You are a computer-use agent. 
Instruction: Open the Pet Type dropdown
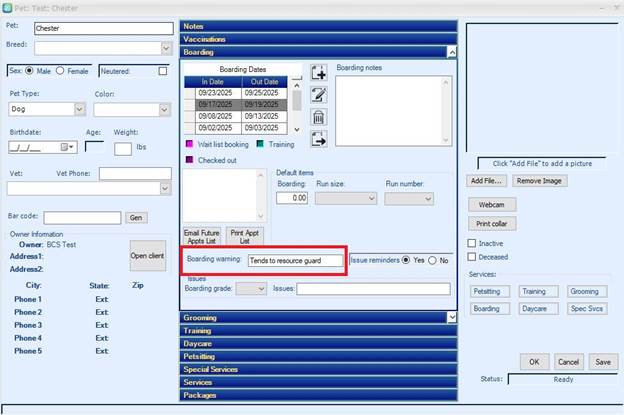click(x=80, y=109)
